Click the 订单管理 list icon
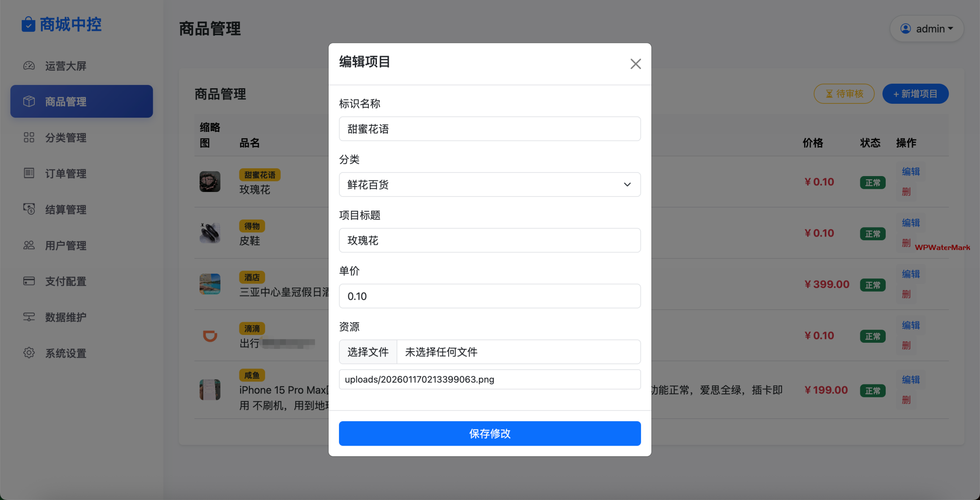The image size is (980, 500). click(29, 173)
